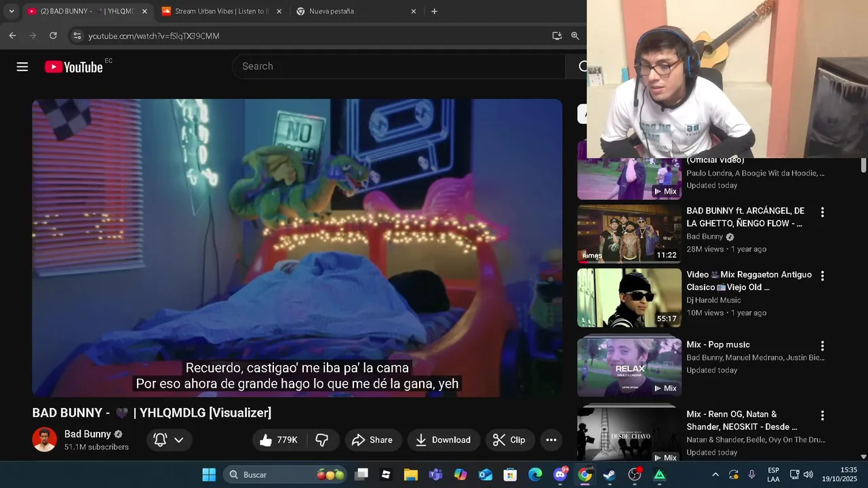
Task: Go back with browser back arrow
Action: [x=12, y=35]
